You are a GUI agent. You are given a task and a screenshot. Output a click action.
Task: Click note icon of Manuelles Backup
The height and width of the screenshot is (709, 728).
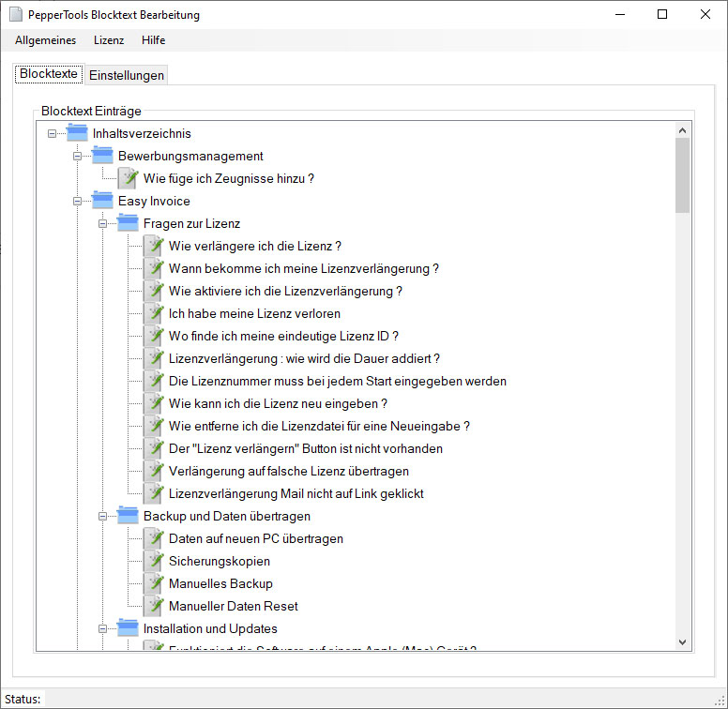pyautogui.click(x=154, y=583)
